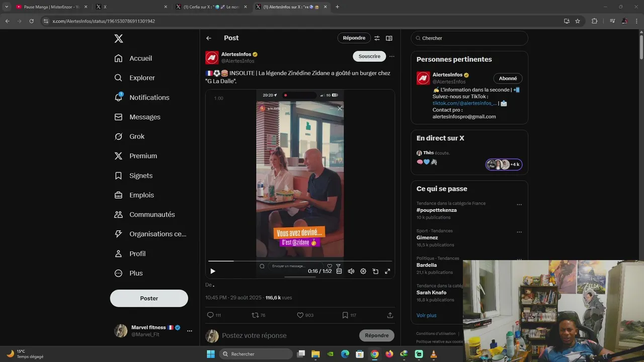Switch to Cerfia sur X tab
644x362 pixels.
point(211,7)
